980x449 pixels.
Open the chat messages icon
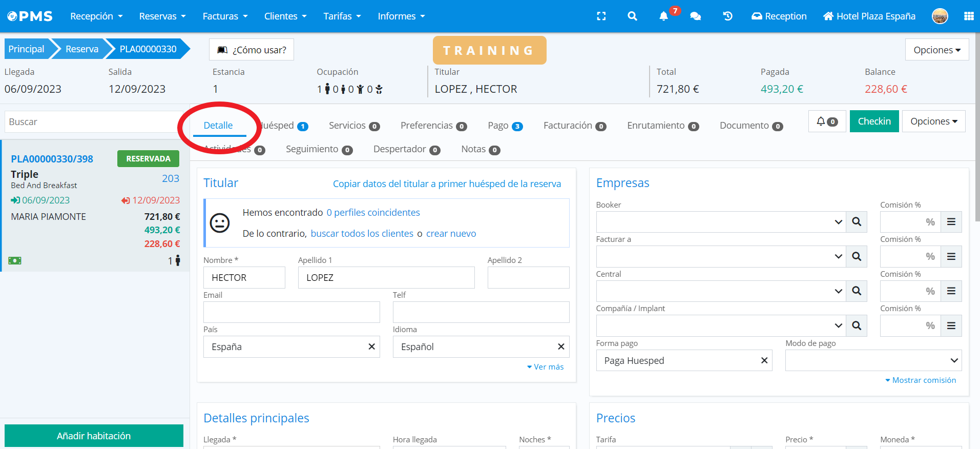[695, 16]
